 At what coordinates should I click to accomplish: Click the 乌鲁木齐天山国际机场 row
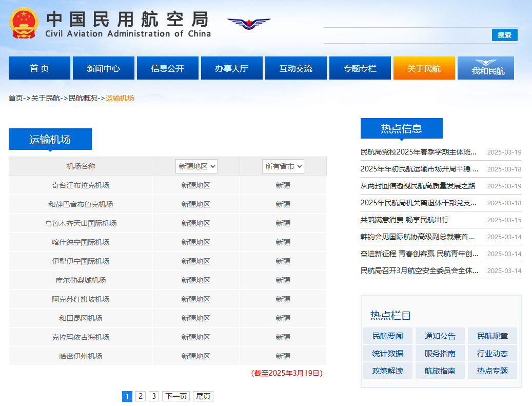(81, 223)
